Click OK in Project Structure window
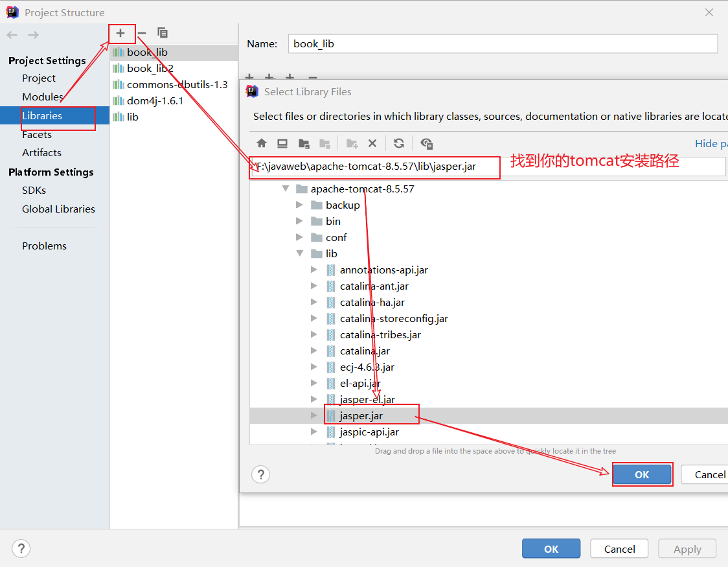The height and width of the screenshot is (567, 728). tap(551, 549)
